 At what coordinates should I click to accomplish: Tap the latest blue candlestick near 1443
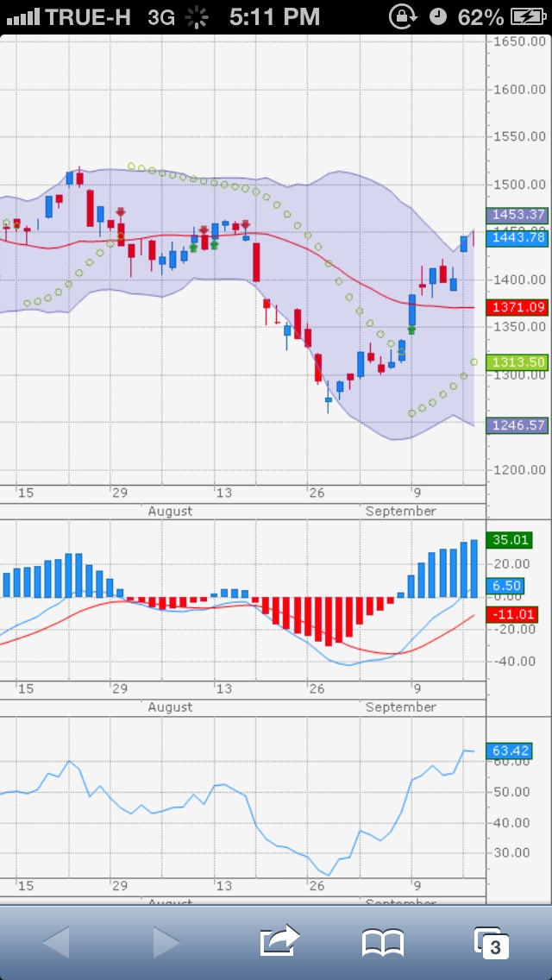464,244
